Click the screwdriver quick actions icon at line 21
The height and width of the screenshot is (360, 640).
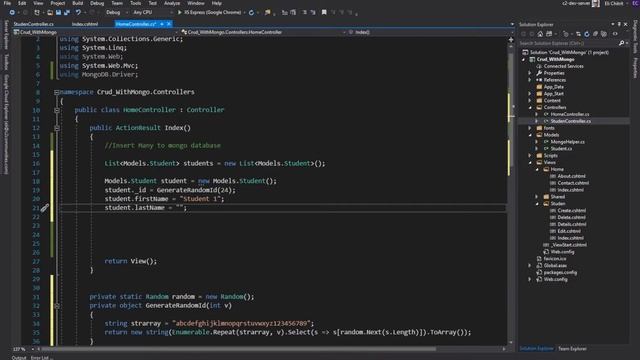click(x=44, y=208)
